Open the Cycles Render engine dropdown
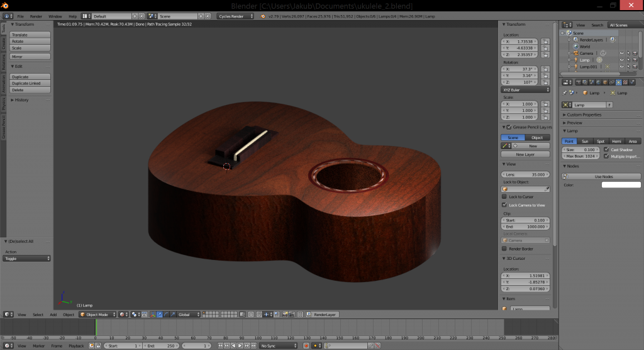This screenshot has width=644, height=350. [235, 16]
